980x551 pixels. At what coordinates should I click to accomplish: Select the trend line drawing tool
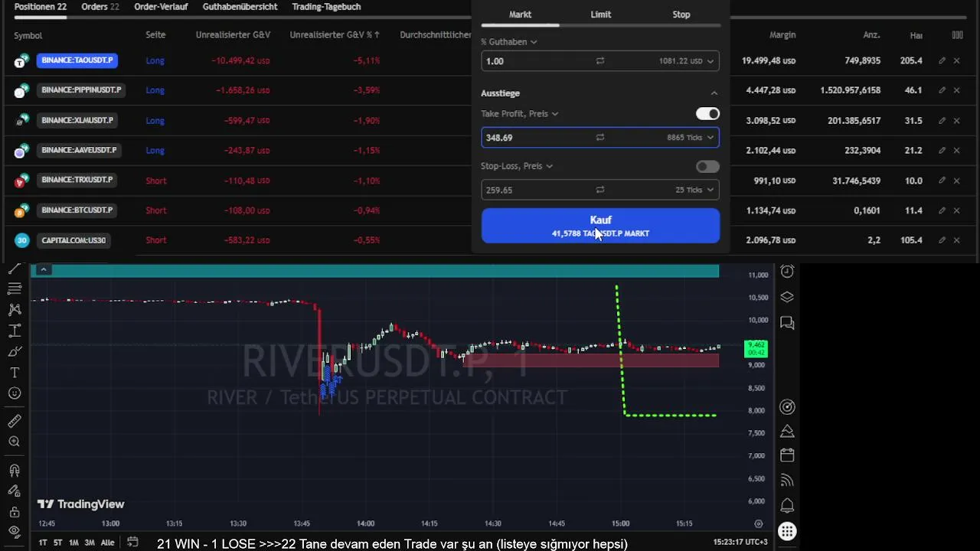point(15,268)
